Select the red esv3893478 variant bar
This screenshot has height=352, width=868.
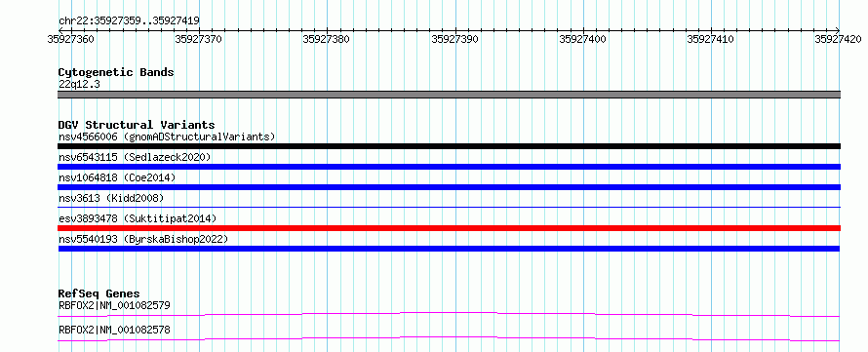(450, 228)
